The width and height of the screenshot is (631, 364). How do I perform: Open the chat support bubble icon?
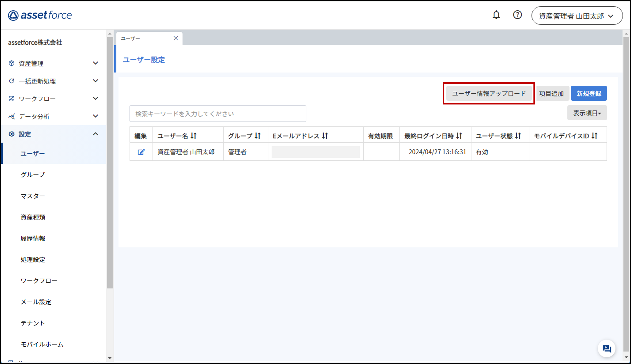coord(607,349)
